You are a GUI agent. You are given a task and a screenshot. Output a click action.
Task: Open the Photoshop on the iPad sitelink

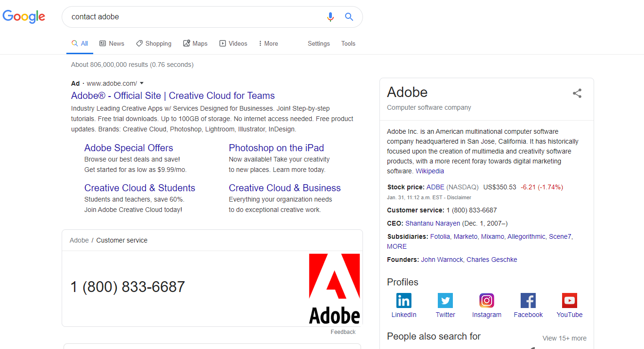tap(276, 148)
